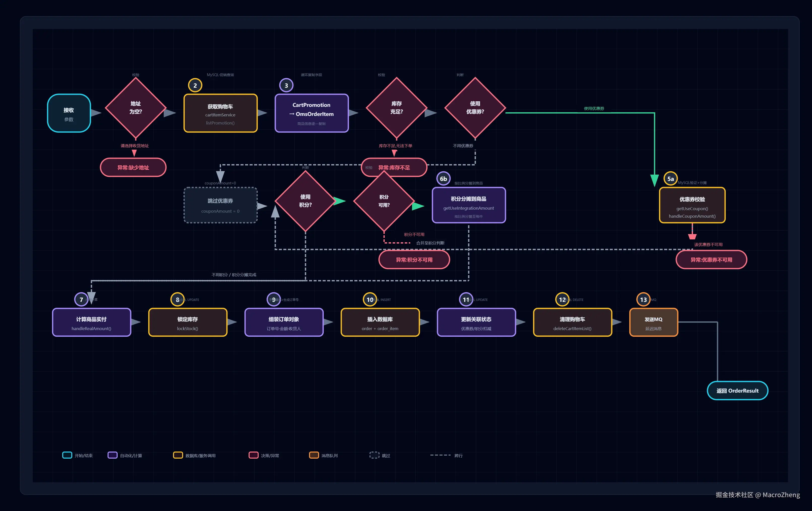Click the 使用优惠券? decision diamond
Image resolution: width=812 pixels, height=511 pixels.
tap(475, 108)
